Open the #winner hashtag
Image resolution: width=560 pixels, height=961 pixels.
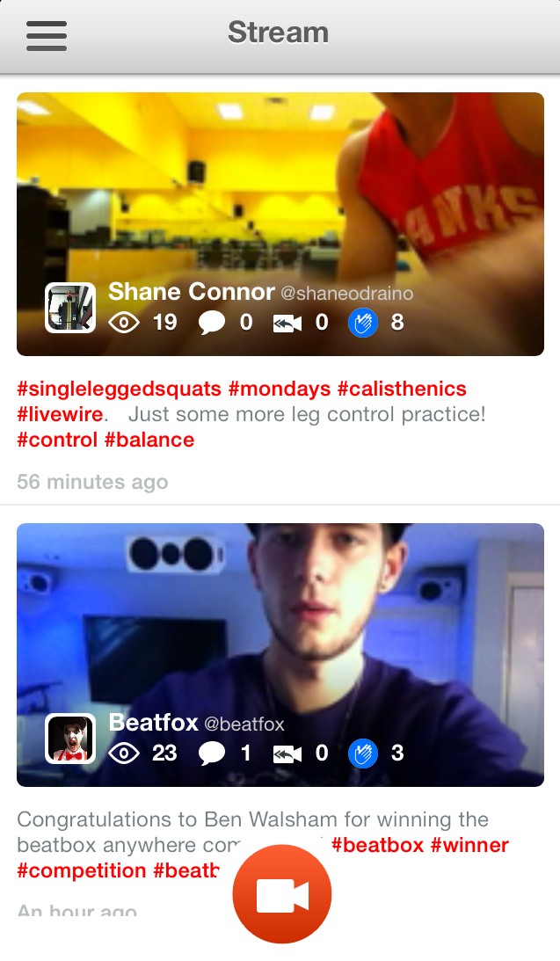tap(469, 845)
